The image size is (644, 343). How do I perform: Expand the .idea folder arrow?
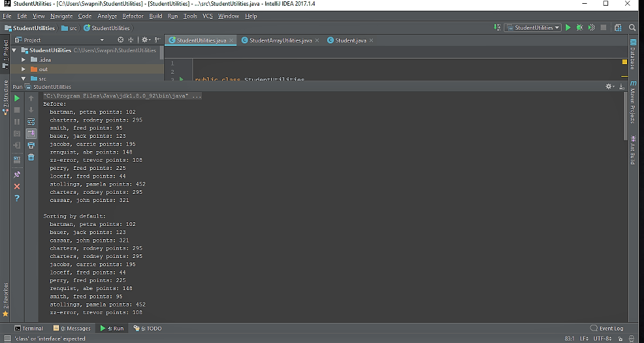[x=23, y=60]
